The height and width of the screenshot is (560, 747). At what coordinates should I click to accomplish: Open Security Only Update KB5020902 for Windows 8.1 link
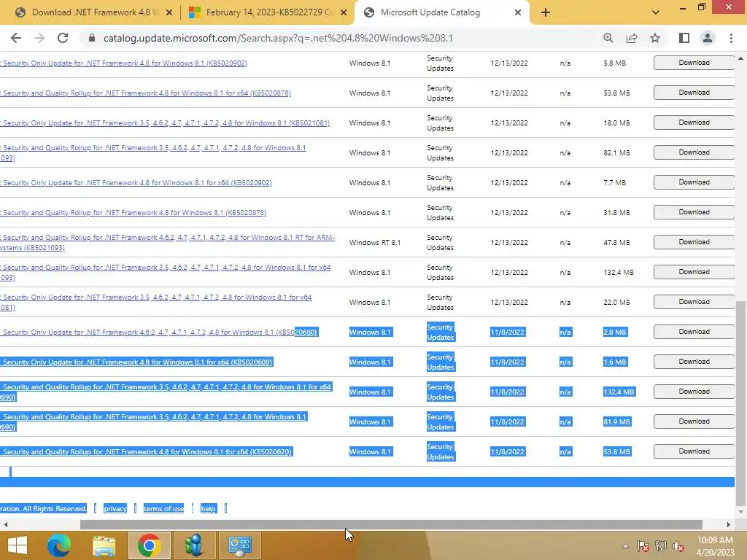124,63
